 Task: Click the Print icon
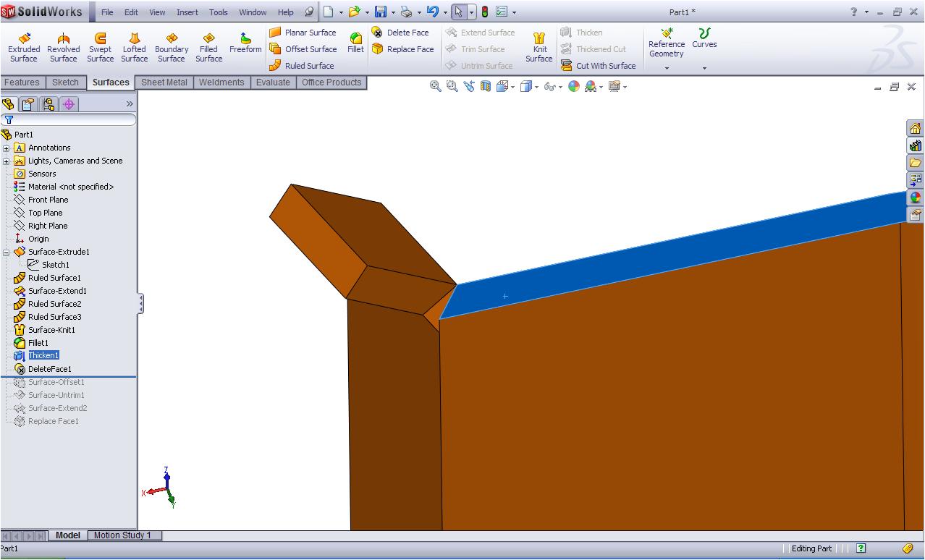(x=406, y=12)
